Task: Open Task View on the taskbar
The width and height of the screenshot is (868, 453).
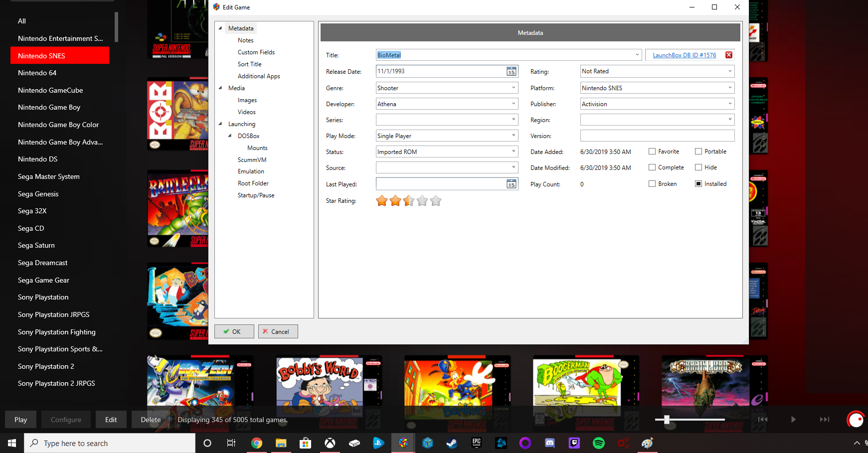Action: [231, 443]
